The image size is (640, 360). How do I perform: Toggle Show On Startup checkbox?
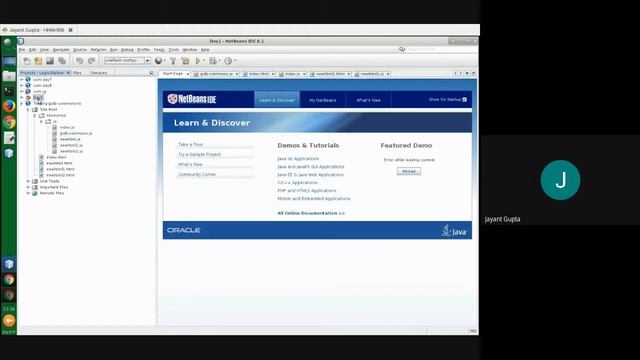click(464, 100)
